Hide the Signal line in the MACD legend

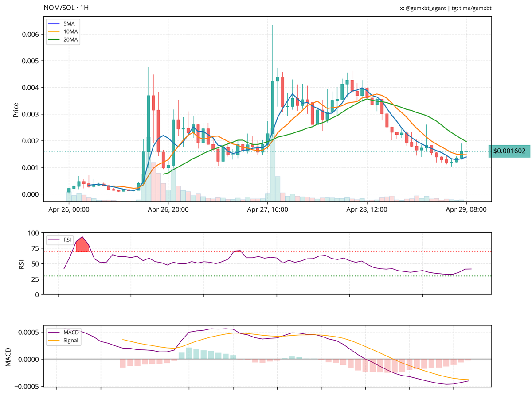coord(70,340)
